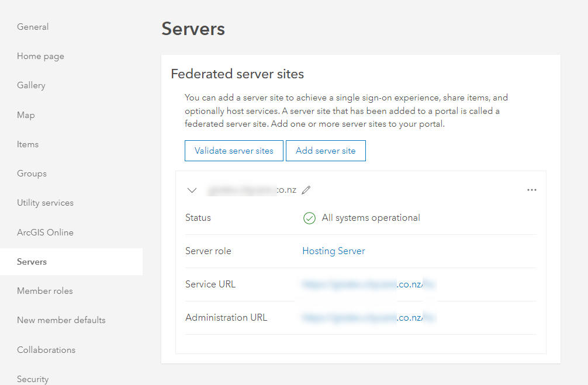Navigate to Groups settings
588x385 pixels.
(x=32, y=174)
